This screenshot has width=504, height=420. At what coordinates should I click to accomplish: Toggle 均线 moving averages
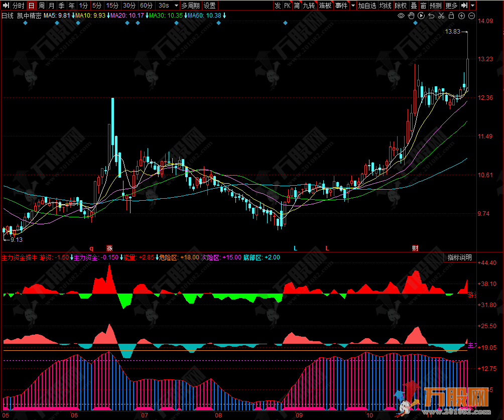point(386,6)
